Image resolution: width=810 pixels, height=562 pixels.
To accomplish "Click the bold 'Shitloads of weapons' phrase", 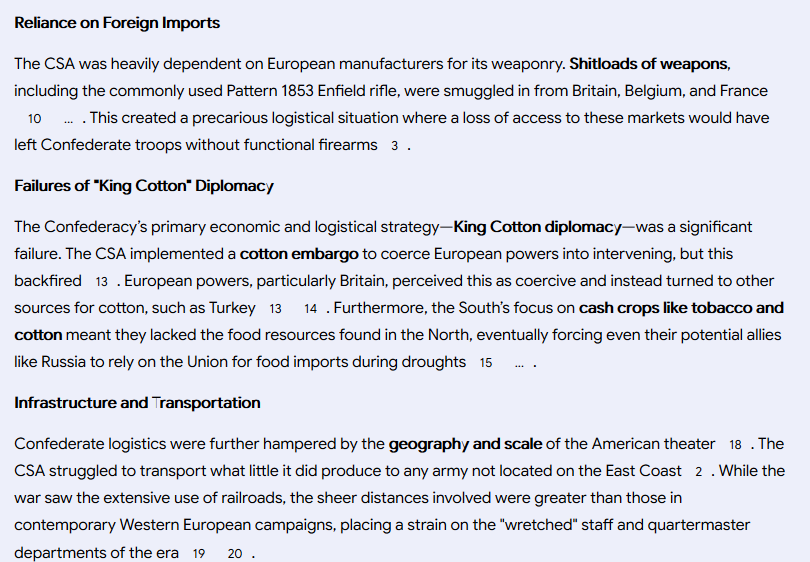I will click(649, 64).
